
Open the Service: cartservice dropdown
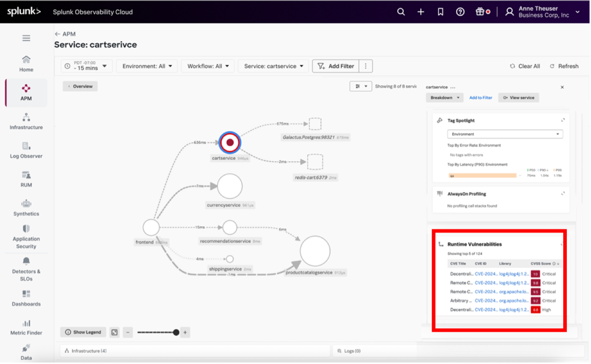[273, 66]
